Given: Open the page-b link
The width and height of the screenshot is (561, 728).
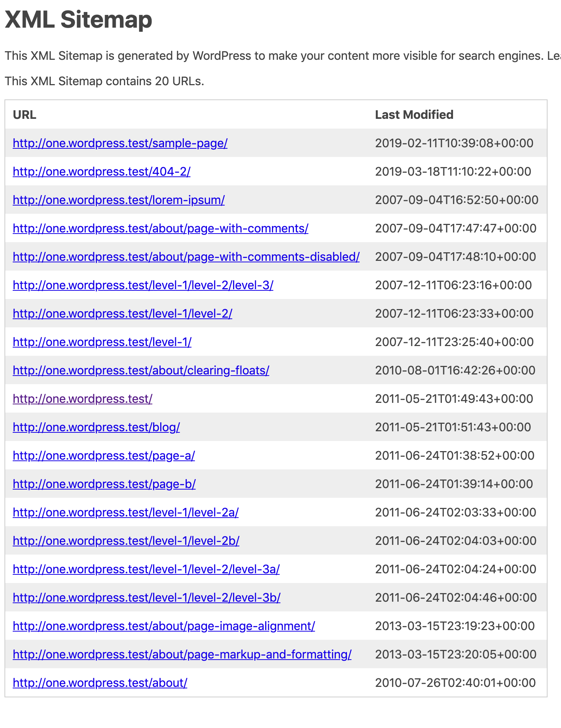Looking at the screenshot, I should pos(104,484).
